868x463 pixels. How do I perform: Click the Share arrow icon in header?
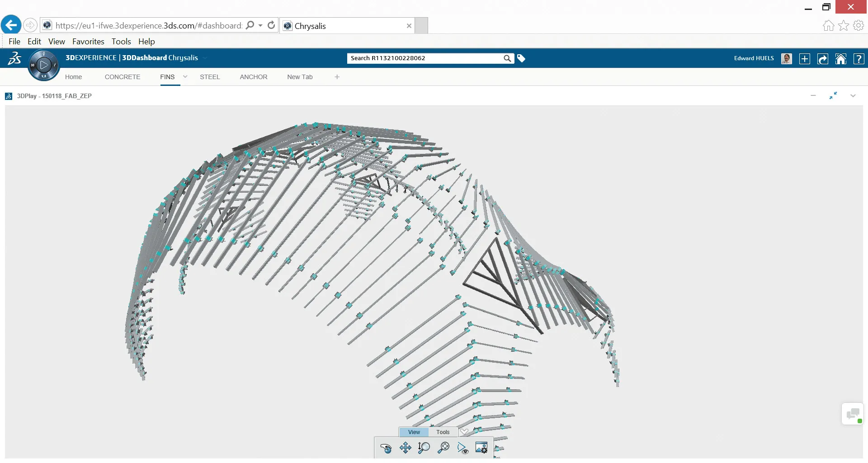pyautogui.click(x=823, y=59)
